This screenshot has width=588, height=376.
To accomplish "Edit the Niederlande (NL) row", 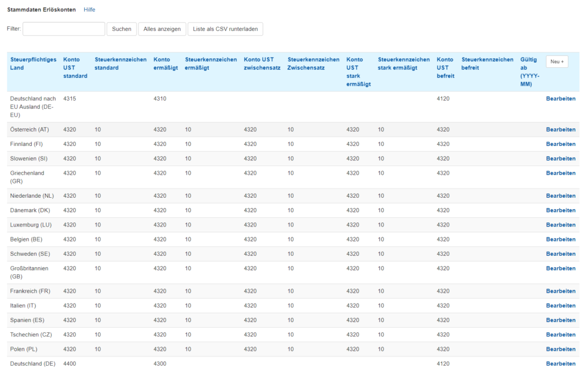I will pos(560,196).
